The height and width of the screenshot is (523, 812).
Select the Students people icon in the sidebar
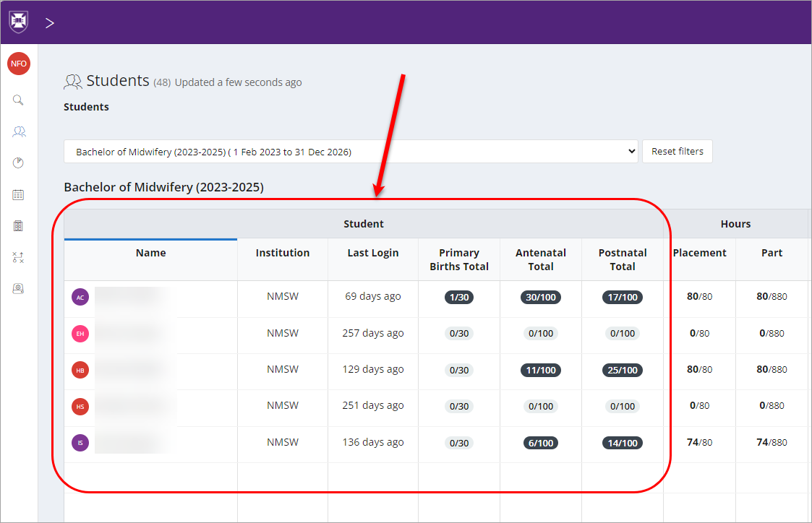tap(18, 131)
